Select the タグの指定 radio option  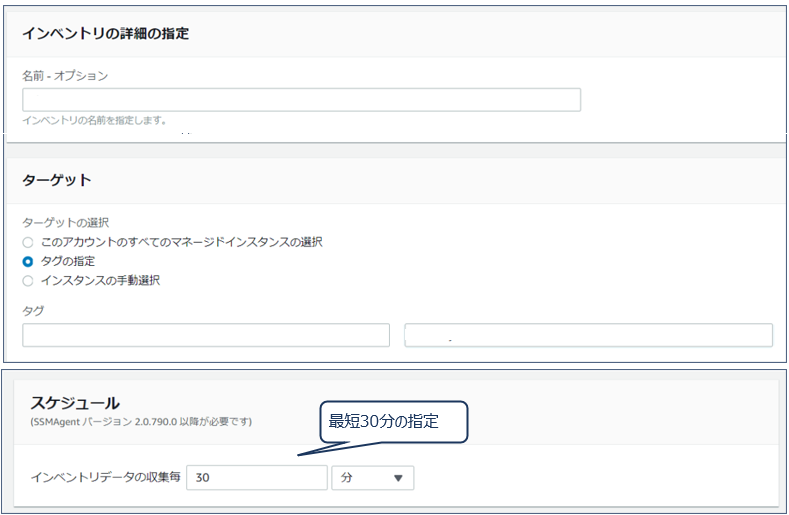click(28, 261)
